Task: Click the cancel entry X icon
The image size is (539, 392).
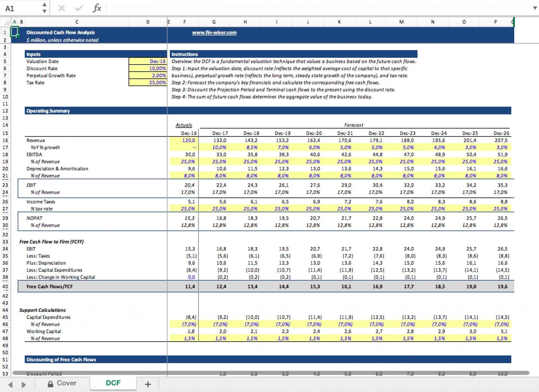Action: pos(61,8)
